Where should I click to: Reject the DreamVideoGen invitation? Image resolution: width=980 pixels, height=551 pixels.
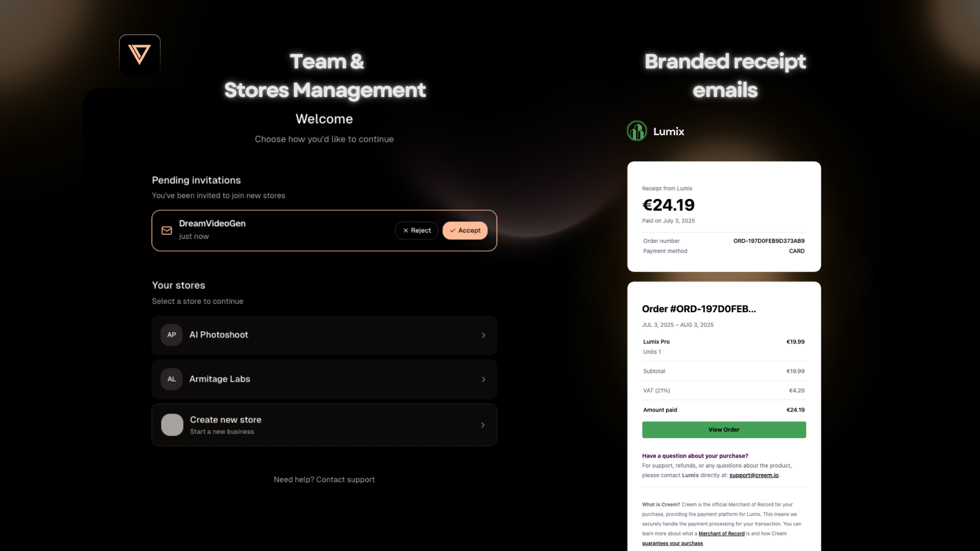416,231
